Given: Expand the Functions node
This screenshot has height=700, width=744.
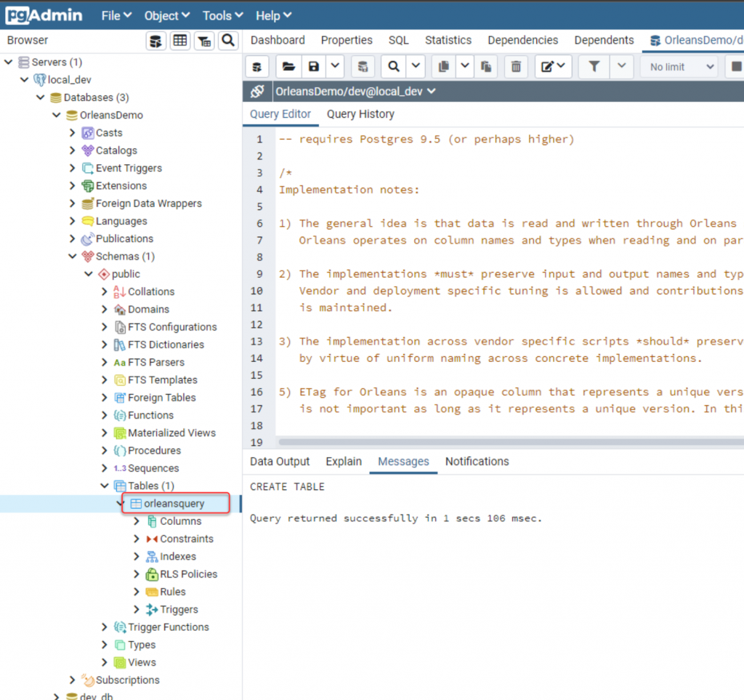Looking at the screenshot, I should click(x=105, y=416).
